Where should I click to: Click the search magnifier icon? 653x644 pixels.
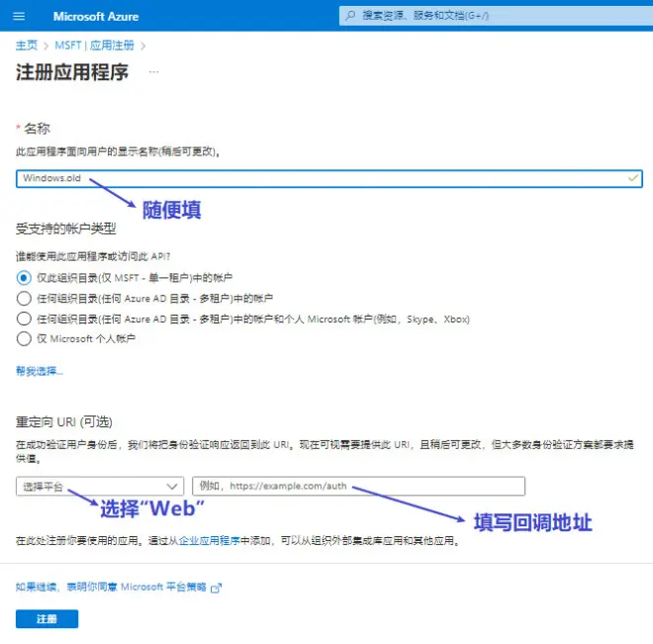350,16
